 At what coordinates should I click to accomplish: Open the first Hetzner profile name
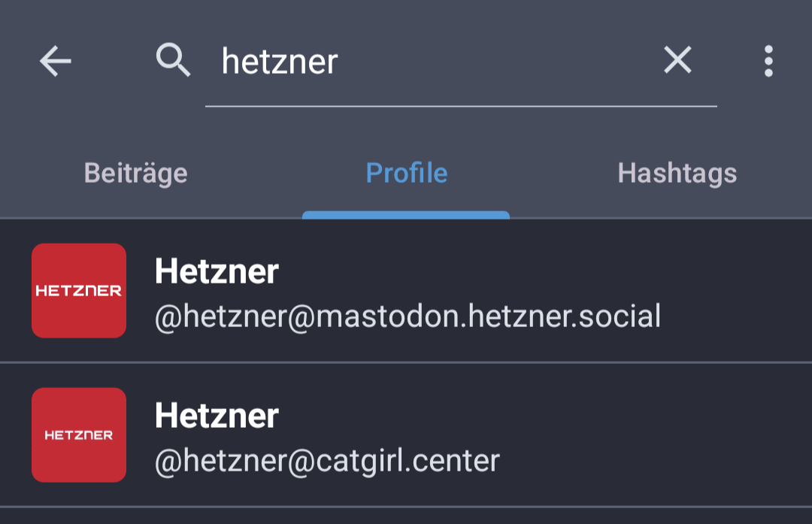(x=217, y=271)
